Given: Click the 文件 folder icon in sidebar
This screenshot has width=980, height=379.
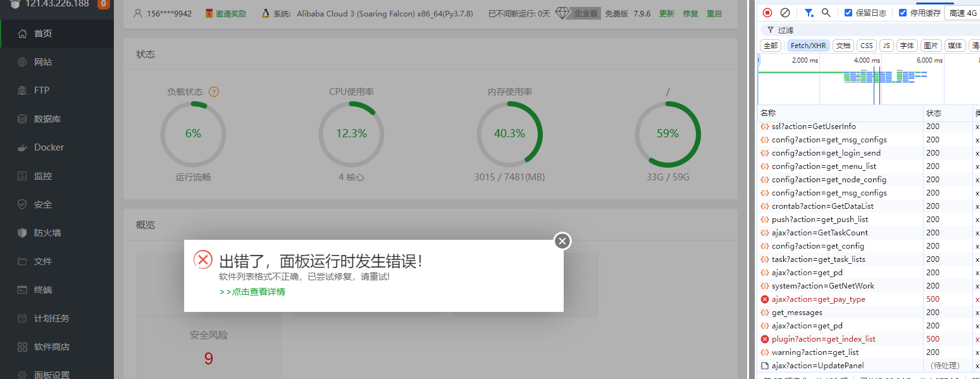Looking at the screenshot, I should click(22, 261).
